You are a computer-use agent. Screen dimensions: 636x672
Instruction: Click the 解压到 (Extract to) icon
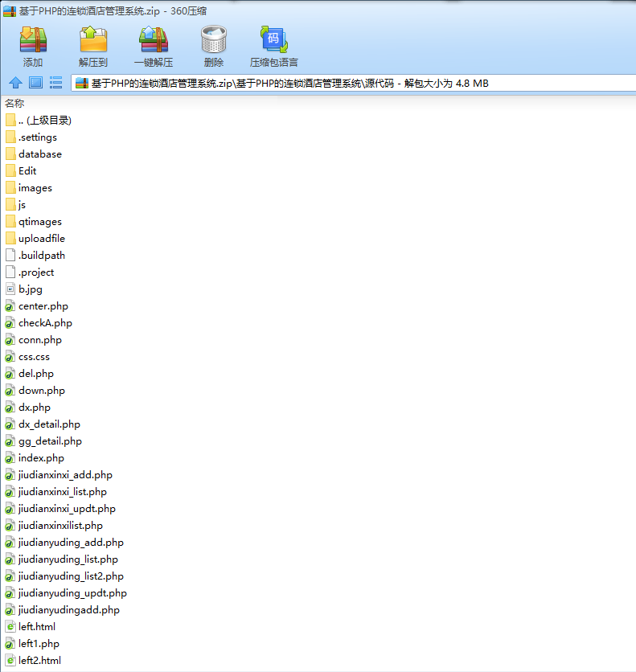pyautogui.click(x=93, y=39)
